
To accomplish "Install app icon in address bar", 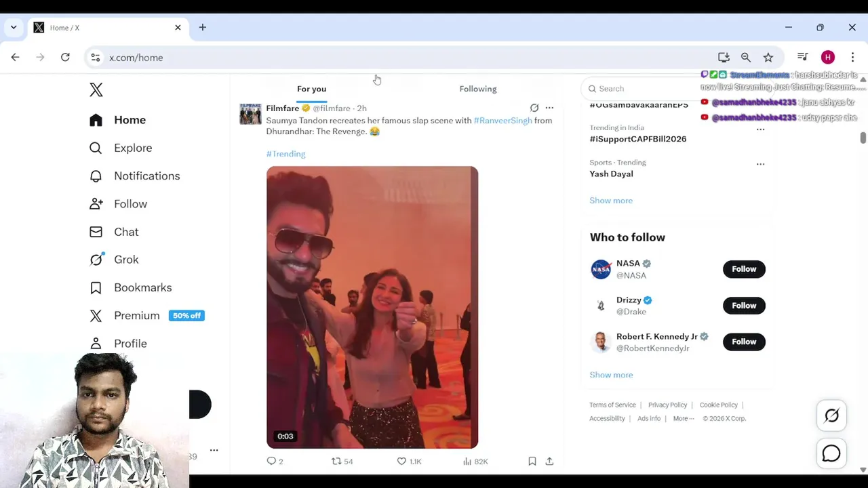I will click(x=724, y=58).
